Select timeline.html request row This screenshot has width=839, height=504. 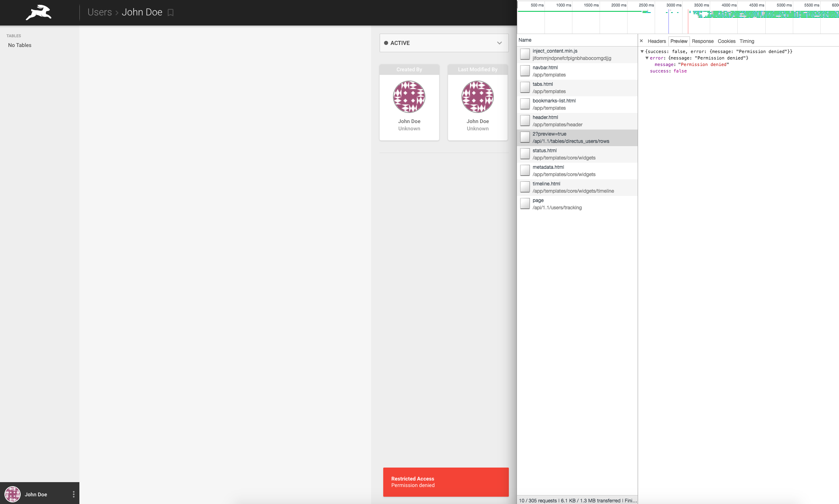[577, 187]
